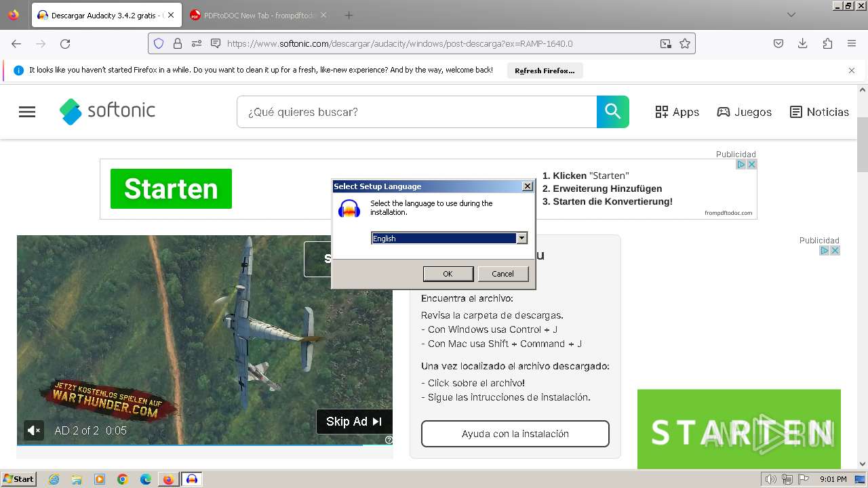Reload the current page
Viewport: 868px width, 488px height.
(x=65, y=43)
